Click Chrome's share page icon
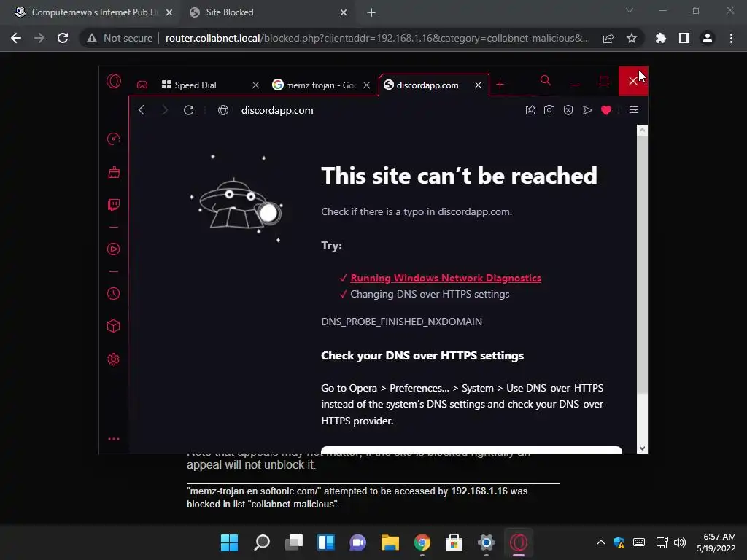Screen dimensions: 747x560 tap(608, 38)
